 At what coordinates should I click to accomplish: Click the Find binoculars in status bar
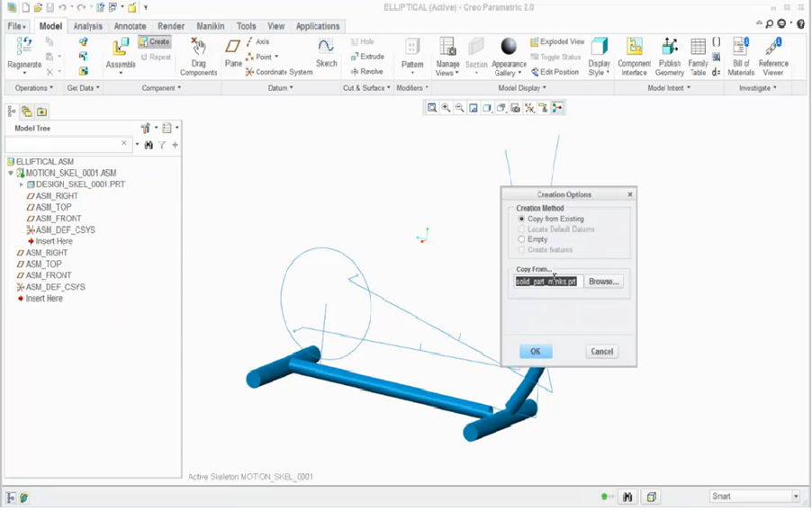tap(627, 497)
